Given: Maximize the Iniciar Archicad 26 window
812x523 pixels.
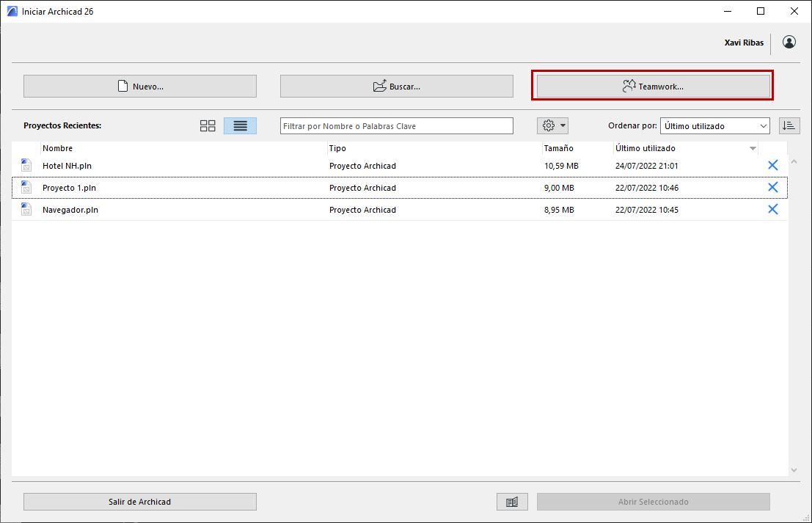Looking at the screenshot, I should click(760, 11).
